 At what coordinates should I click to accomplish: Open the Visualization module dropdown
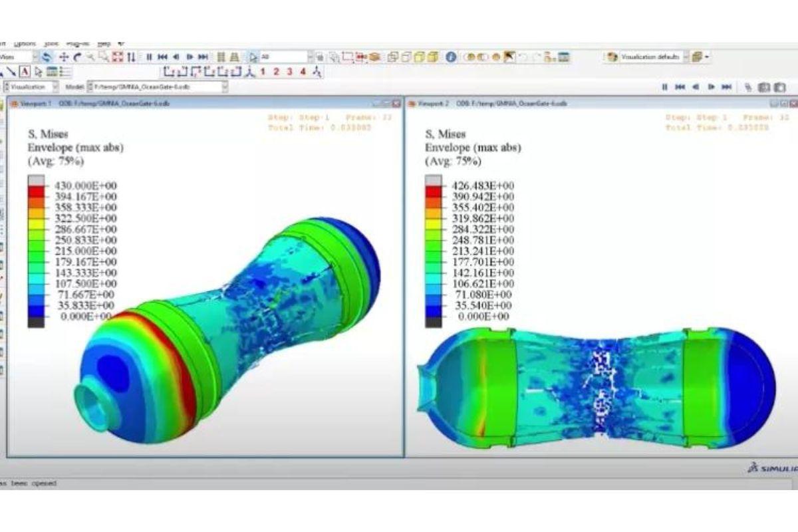[55, 87]
